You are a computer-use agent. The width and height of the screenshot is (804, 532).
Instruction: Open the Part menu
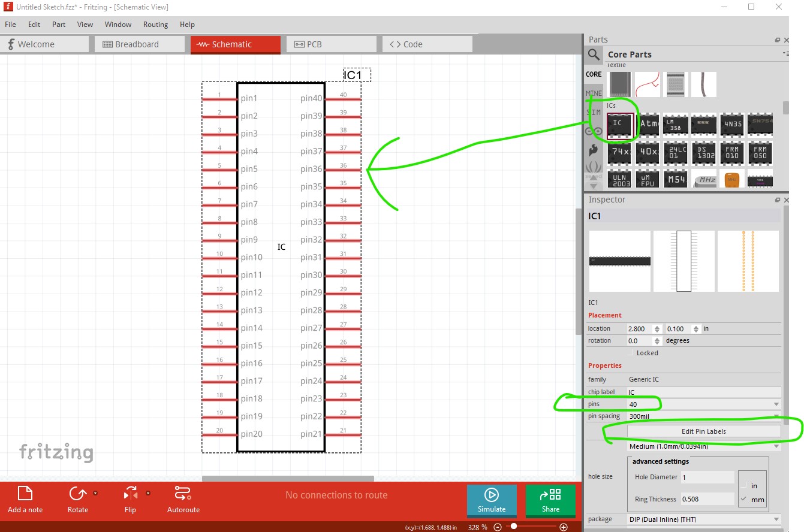click(x=59, y=25)
